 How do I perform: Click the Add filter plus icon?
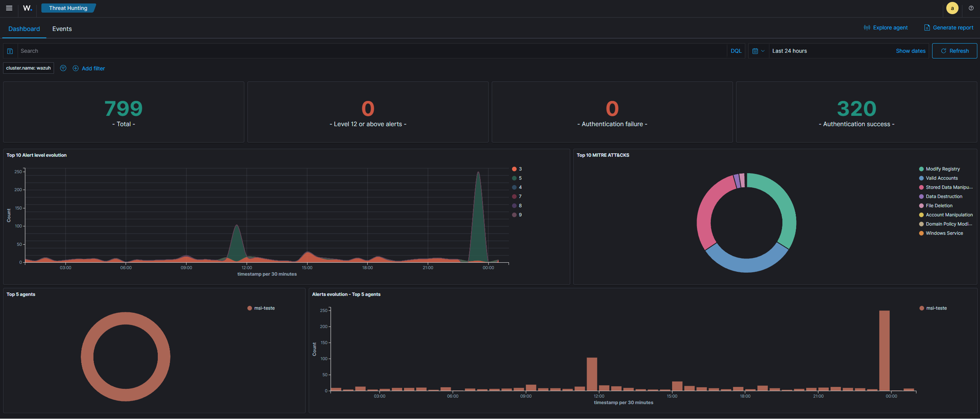75,68
